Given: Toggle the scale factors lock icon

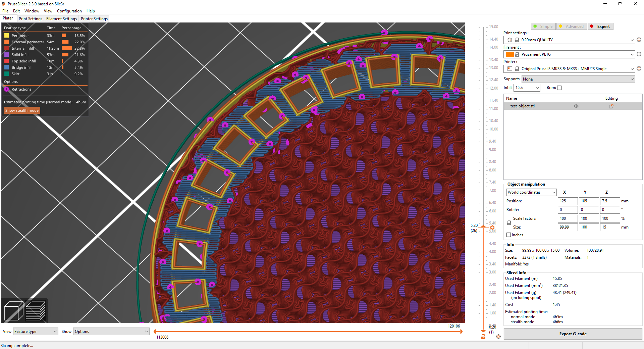Looking at the screenshot, I should [x=509, y=223].
